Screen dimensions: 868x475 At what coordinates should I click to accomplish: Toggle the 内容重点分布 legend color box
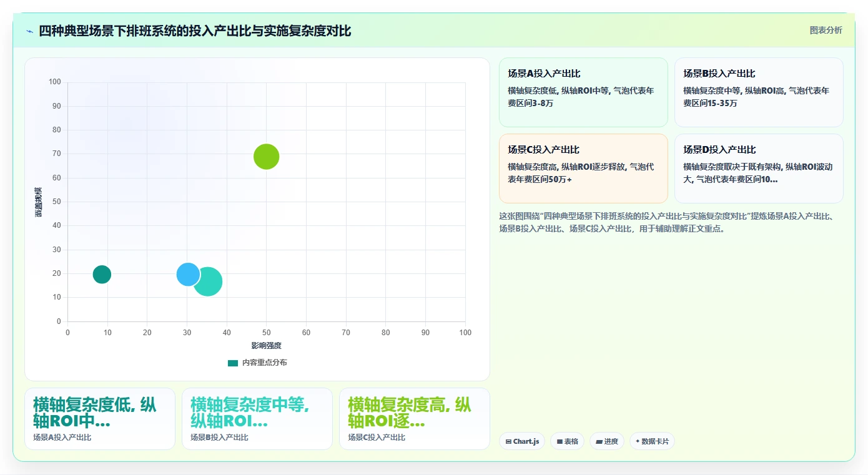[233, 363]
